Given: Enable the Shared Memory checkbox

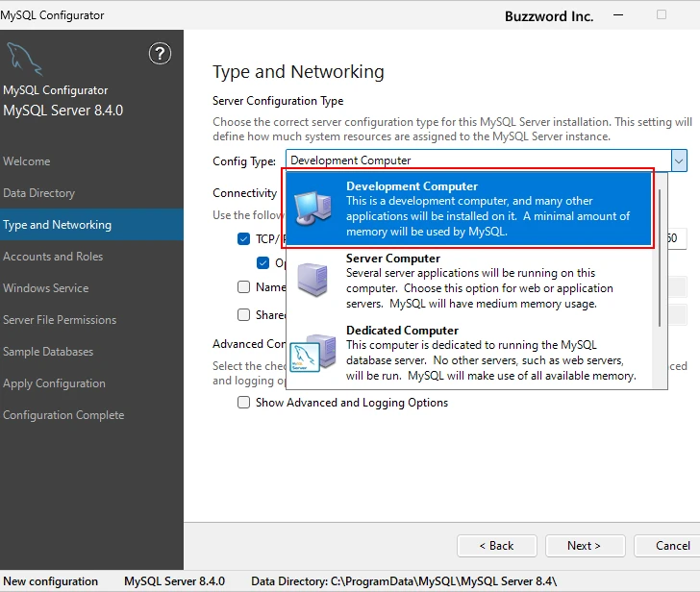Looking at the screenshot, I should (244, 315).
